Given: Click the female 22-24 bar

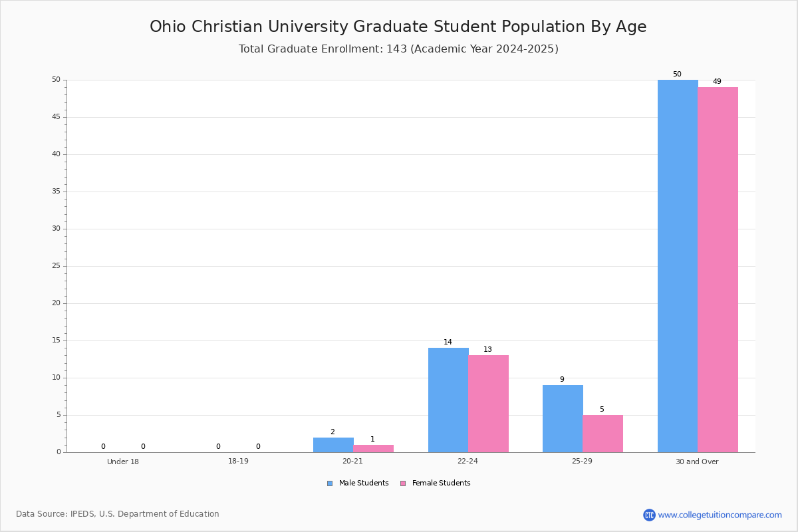Looking at the screenshot, I should coord(489,404).
